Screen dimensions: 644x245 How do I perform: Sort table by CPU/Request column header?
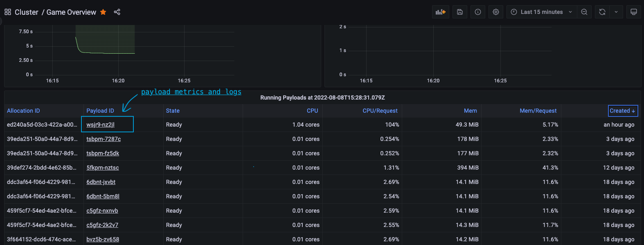(x=380, y=111)
